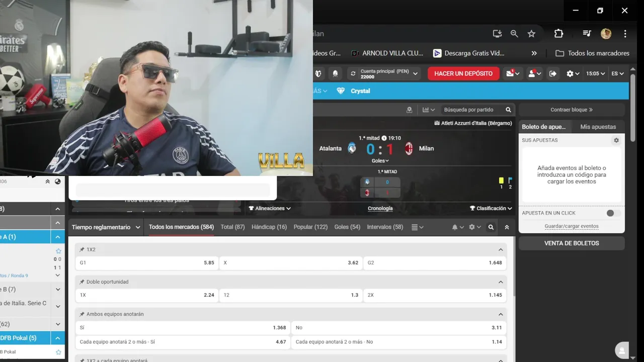Click the Chrome profile avatar

click(x=606, y=34)
